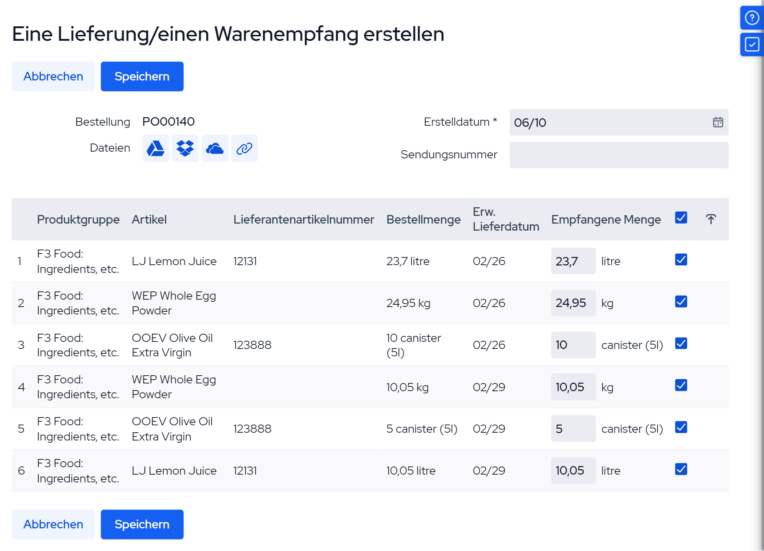Edit received quantity 10 canister field

coord(573,345)
